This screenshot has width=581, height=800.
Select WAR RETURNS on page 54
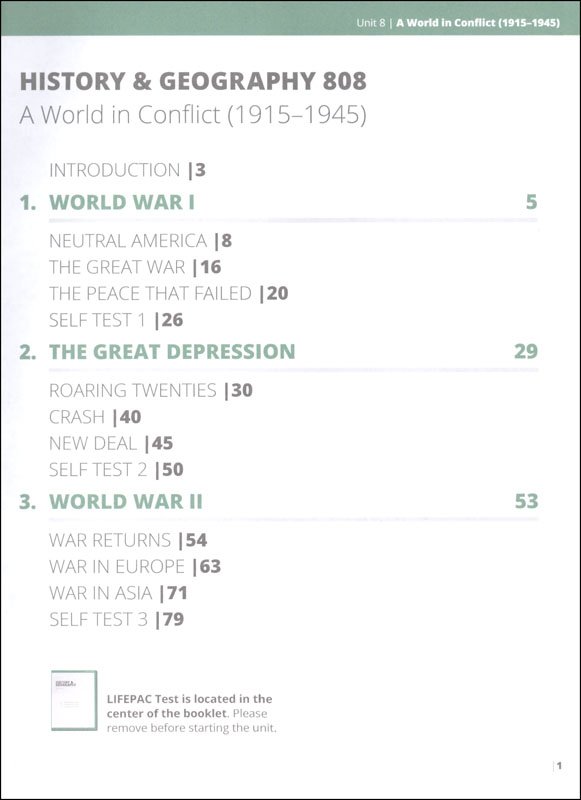(129, 540)
